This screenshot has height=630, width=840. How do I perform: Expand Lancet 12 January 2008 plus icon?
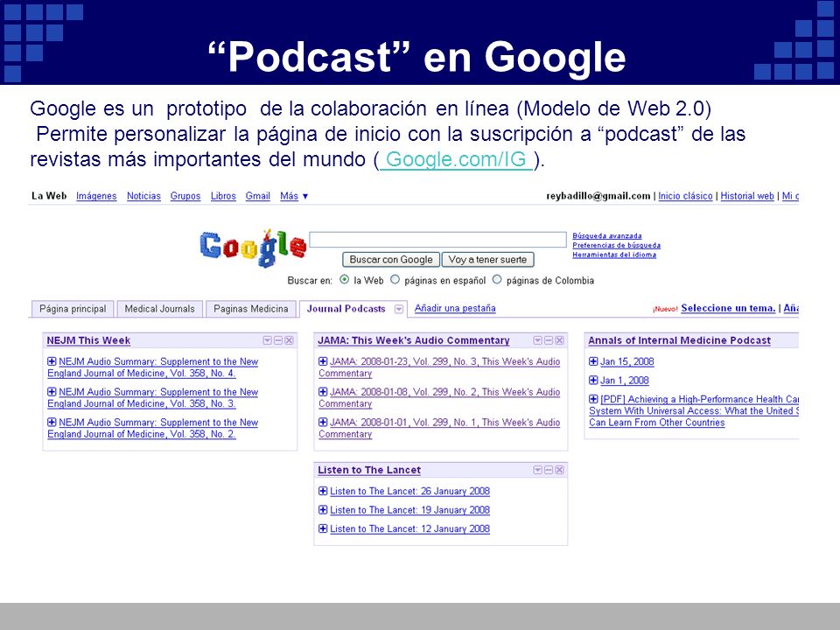pos(323,528)
